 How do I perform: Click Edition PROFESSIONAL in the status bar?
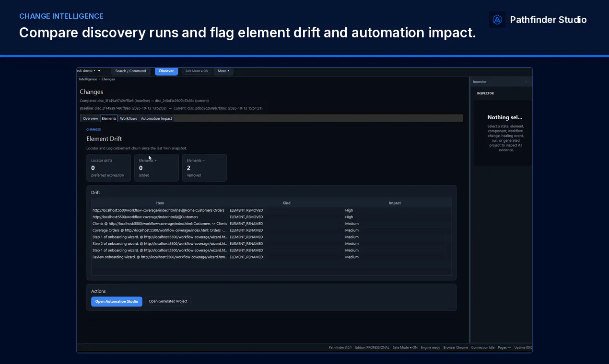(372, 348)
